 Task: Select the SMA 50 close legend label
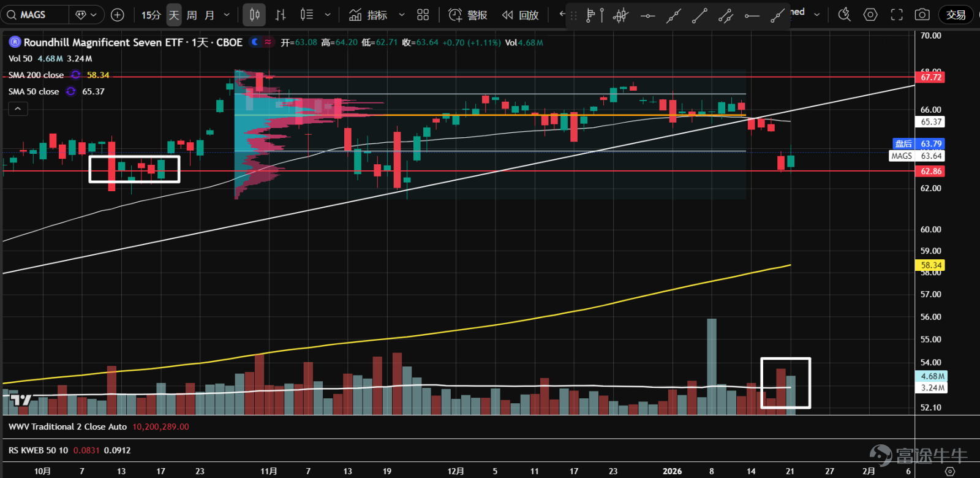34,91
